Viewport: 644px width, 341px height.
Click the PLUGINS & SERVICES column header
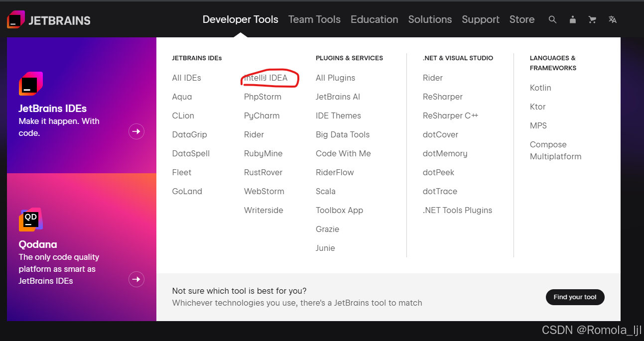[x=349, y=58]
